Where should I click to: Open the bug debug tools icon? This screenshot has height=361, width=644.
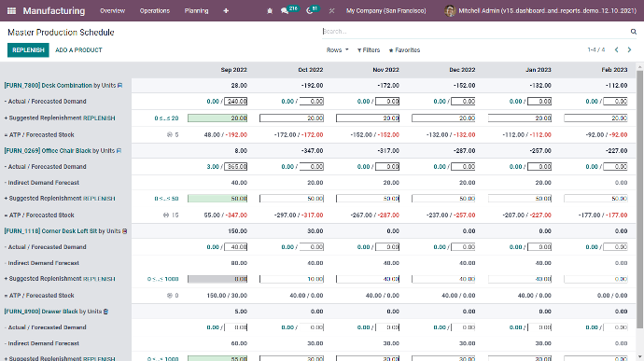tap(270, 11)
